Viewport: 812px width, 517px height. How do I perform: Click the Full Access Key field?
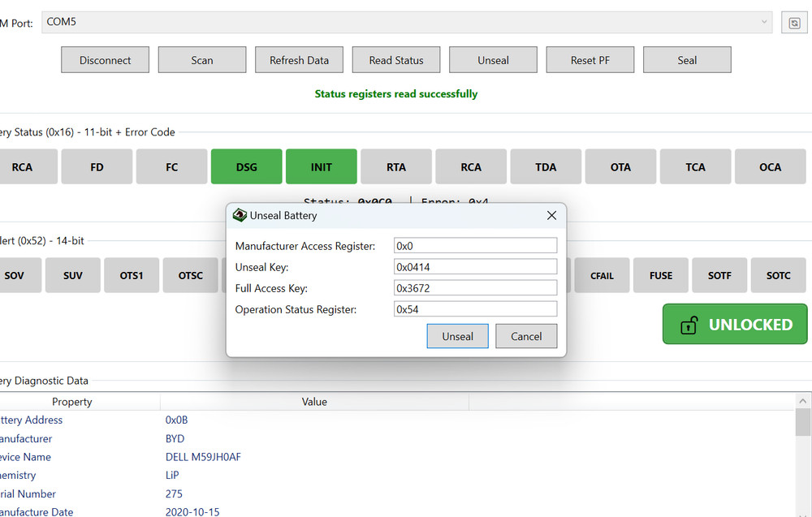click(x=475, y=288)
